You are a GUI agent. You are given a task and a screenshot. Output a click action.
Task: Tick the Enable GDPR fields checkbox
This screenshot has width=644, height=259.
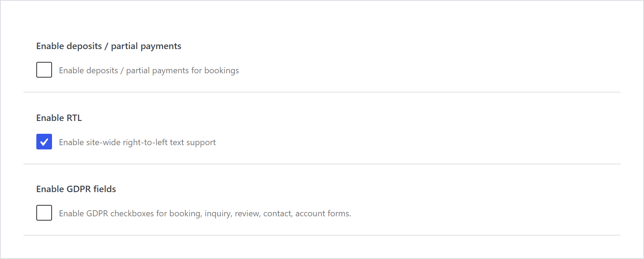coord(44,213)
